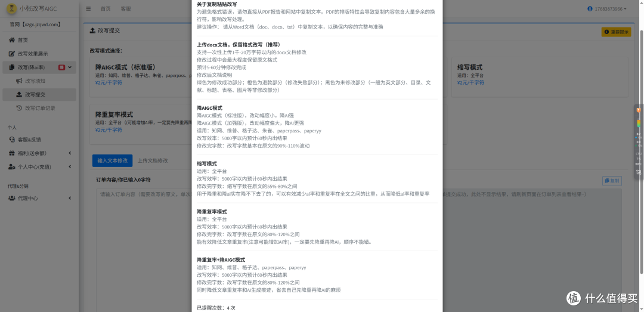Screen dimensions: 644x312
Task: Click the 降重复率模式 heading in the dialog
Action: pos(212,212)
